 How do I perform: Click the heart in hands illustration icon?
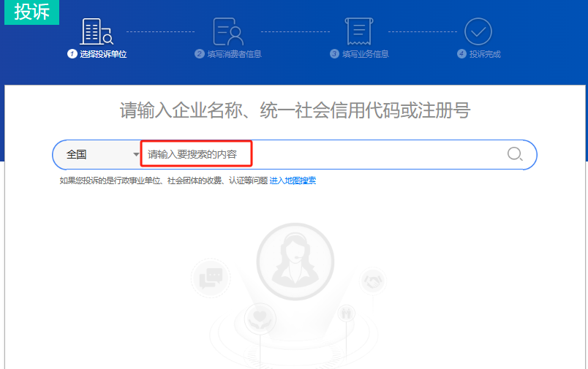coord(260,319)
